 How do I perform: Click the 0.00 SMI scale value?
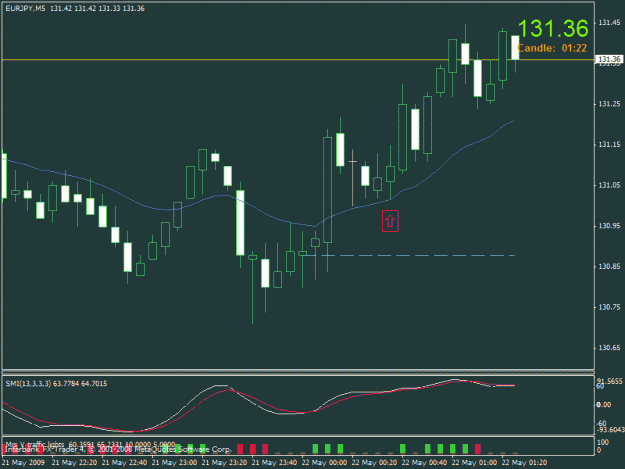603,405
